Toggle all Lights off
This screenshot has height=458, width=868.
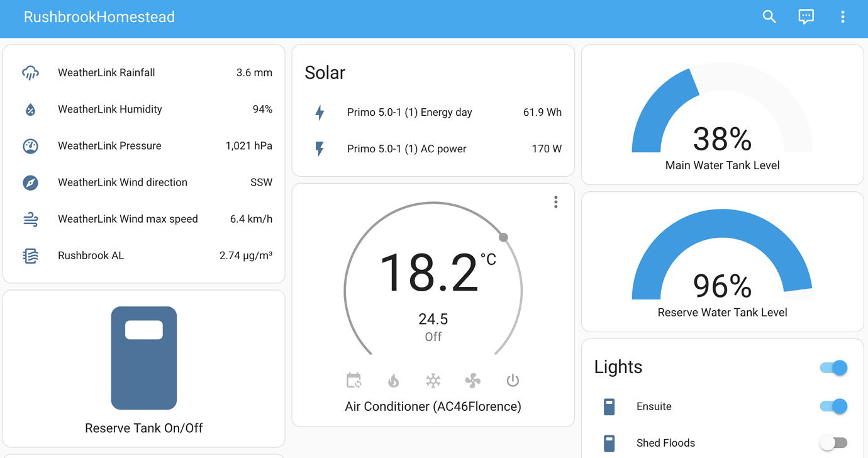tap(833, 367)
